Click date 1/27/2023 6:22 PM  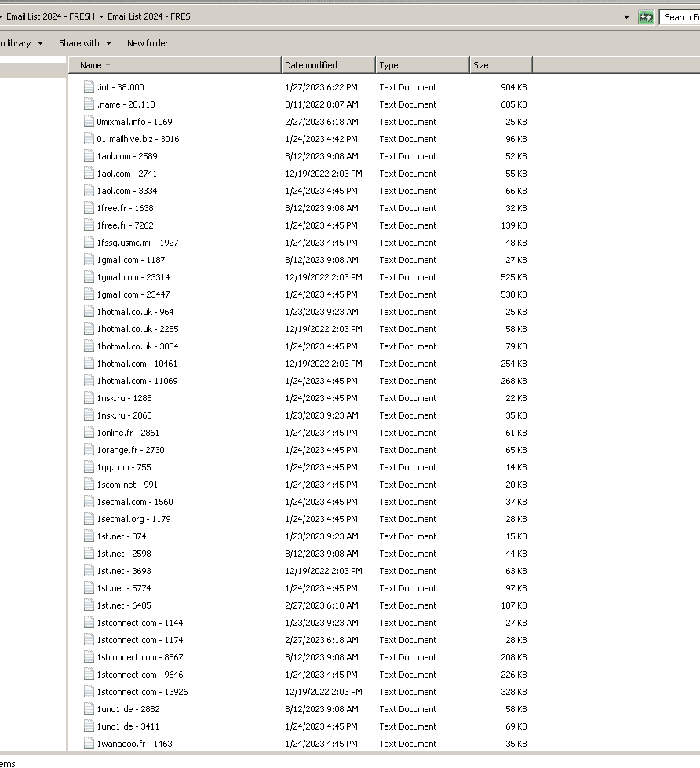pos(321,87)
